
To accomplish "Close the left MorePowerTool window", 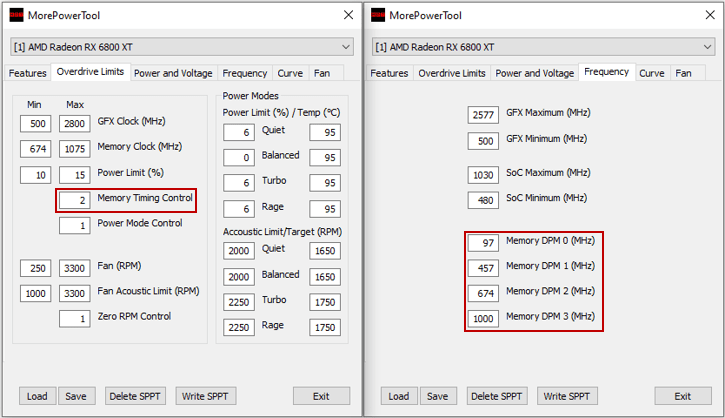I will [x=349, y=15].
